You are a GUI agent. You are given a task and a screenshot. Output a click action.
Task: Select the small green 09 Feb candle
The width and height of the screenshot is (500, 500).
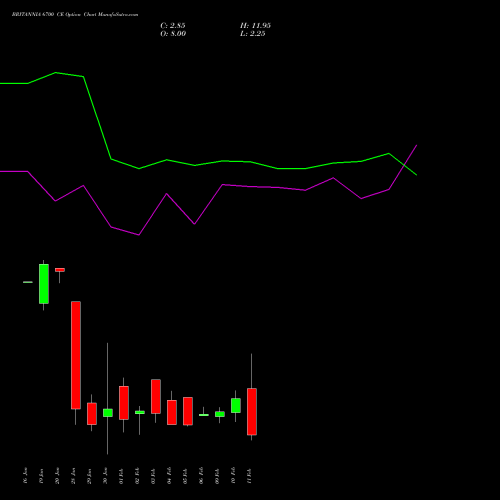pos(220,414)
